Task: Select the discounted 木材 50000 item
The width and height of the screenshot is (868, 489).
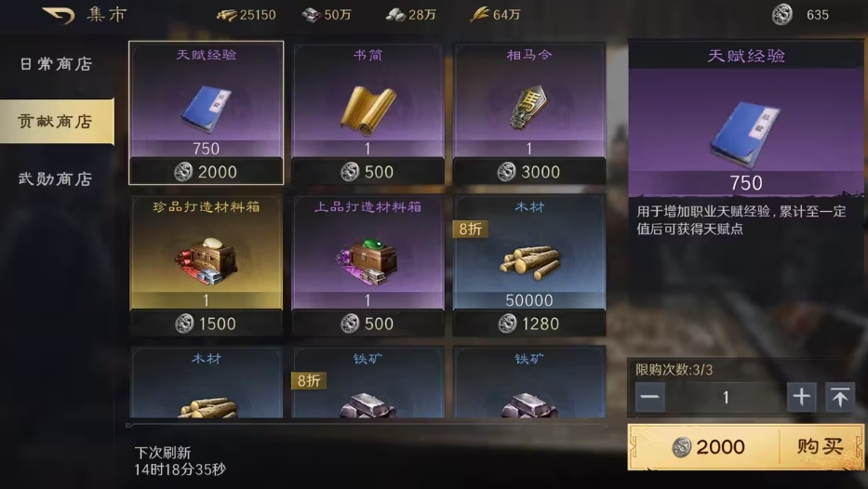Action: [x=528, y=265]
